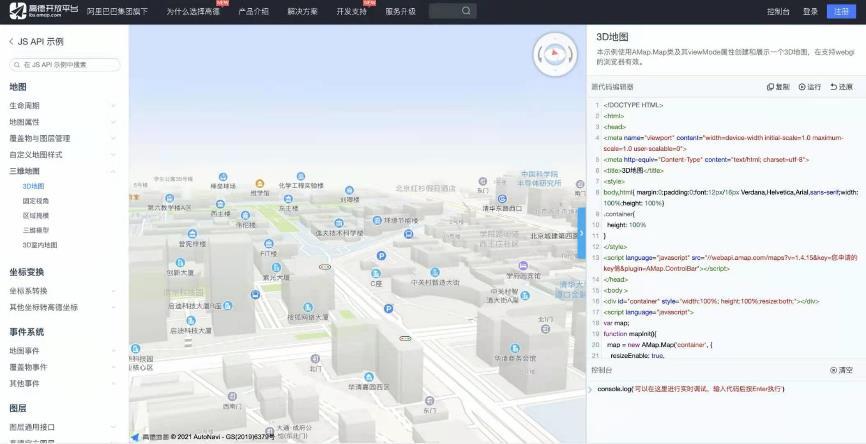Click the 华清嘉园西区 marker icon
This screenshot has width=866, height=444.
368,377
